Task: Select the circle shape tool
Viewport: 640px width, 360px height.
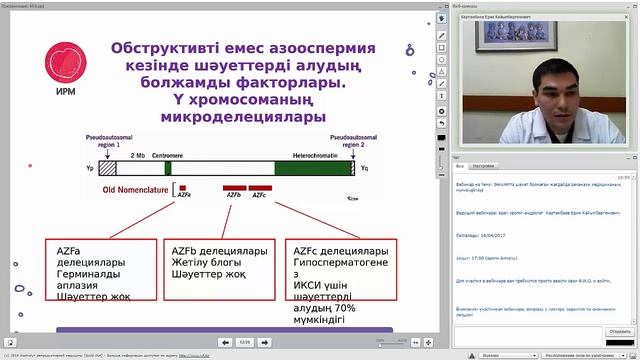Action: (442, 60)
